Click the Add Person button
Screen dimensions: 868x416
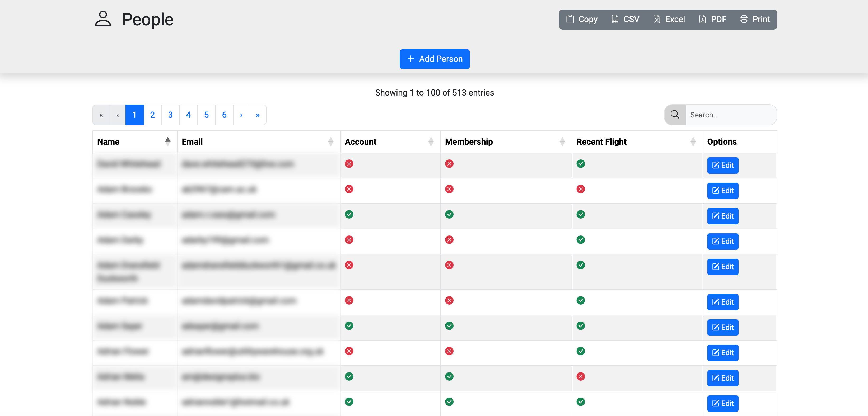click(x=434, y=59)
